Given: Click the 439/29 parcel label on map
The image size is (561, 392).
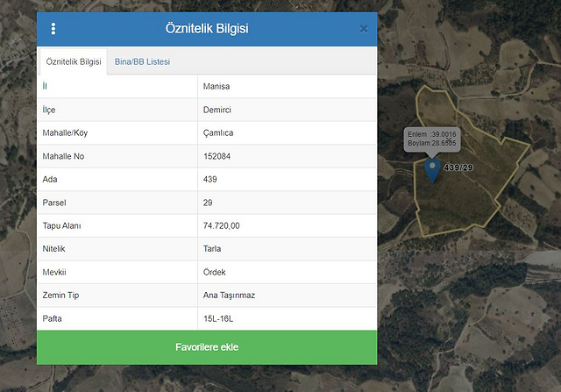Looking at the screenshot, I should coord(458,167).
